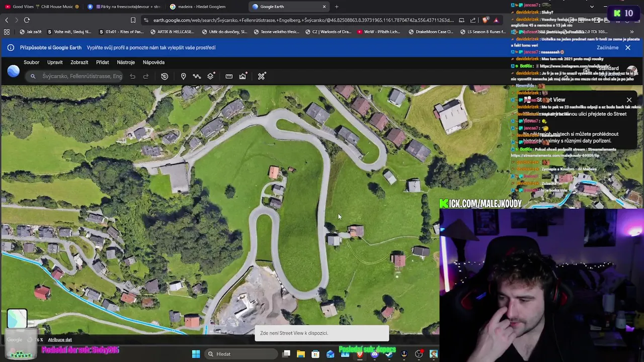
Task: Open the Volte měl, Sleduj fil bookmark
Action: pyautogui.click(x=69, y=32)
